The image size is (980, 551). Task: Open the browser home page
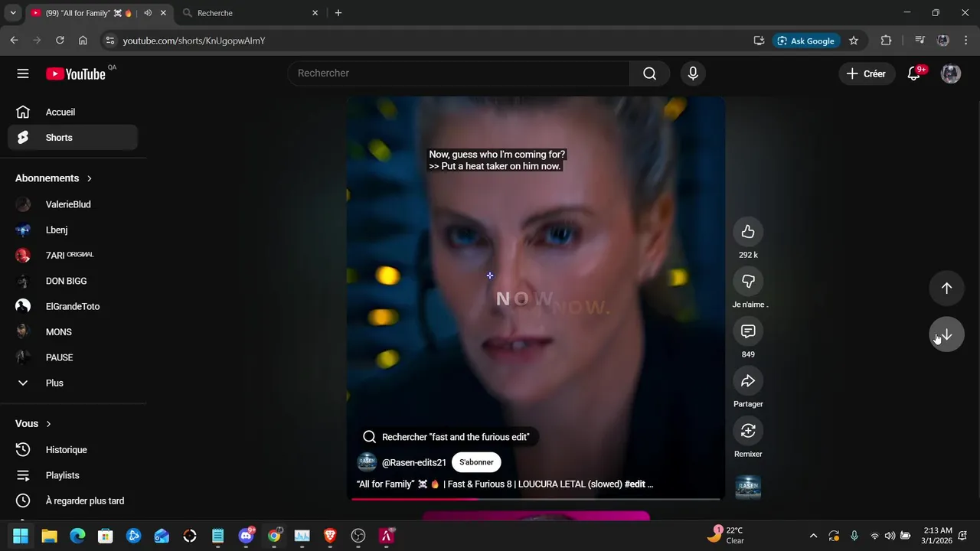(x=83, y=41)
